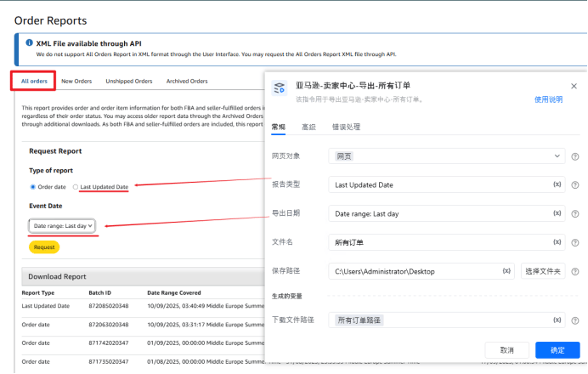Open the Date range: Last day dropdown

(x=62, y=226)
